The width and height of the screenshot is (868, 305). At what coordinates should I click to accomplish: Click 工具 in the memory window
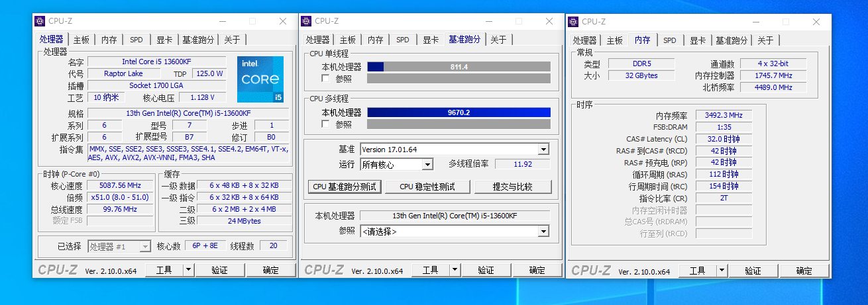(x=698, y=271)
